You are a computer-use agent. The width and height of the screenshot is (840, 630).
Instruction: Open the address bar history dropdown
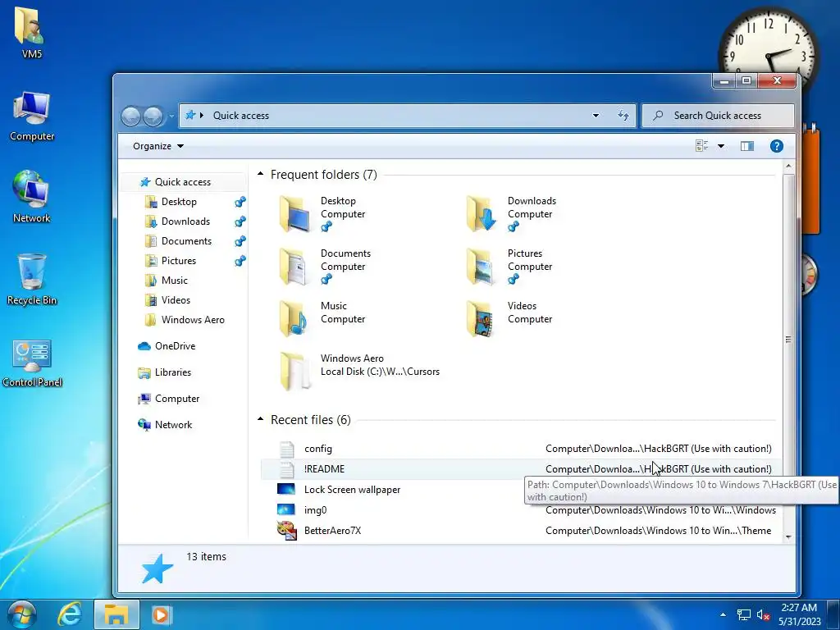596,116
